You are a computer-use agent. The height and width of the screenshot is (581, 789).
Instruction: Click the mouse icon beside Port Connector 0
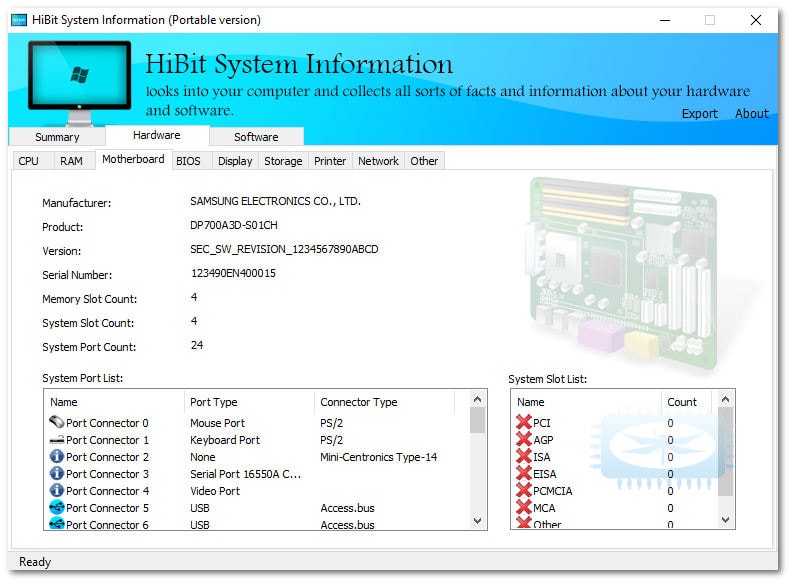pyautogui.click(x=56, y=422)
